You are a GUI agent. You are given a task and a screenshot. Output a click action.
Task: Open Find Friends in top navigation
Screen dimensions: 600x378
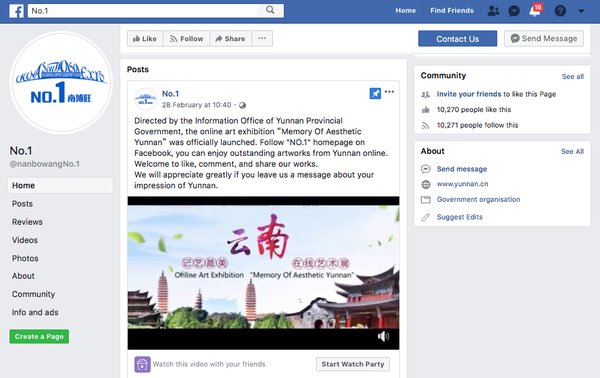point(452,11)
